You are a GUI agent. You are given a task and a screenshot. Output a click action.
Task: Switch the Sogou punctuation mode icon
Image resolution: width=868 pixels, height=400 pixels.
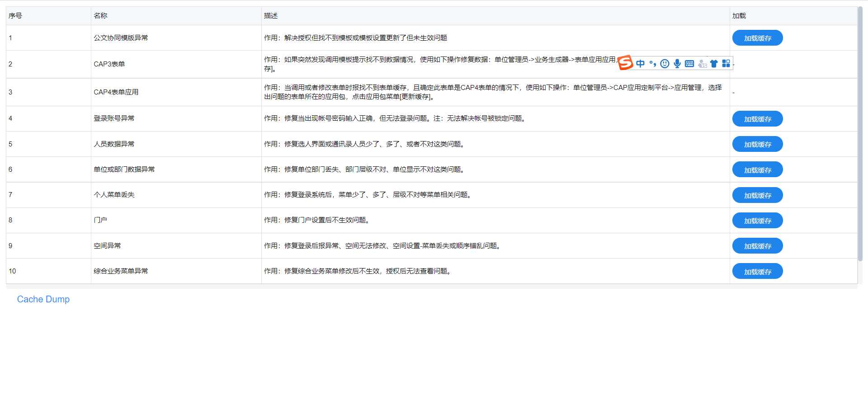[x=652, y=64]
